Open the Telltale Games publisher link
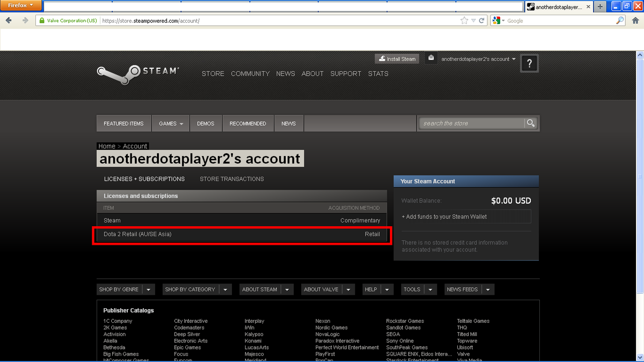 [x=473, y=321]
